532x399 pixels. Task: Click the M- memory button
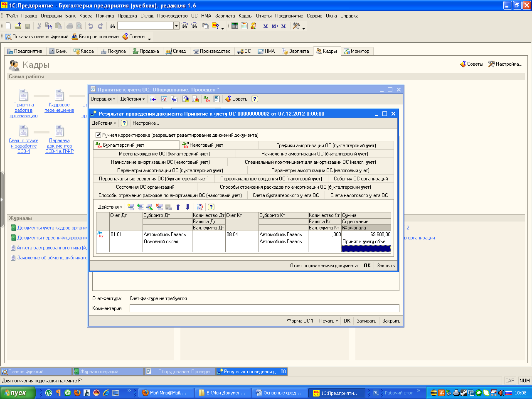point(285,26)
